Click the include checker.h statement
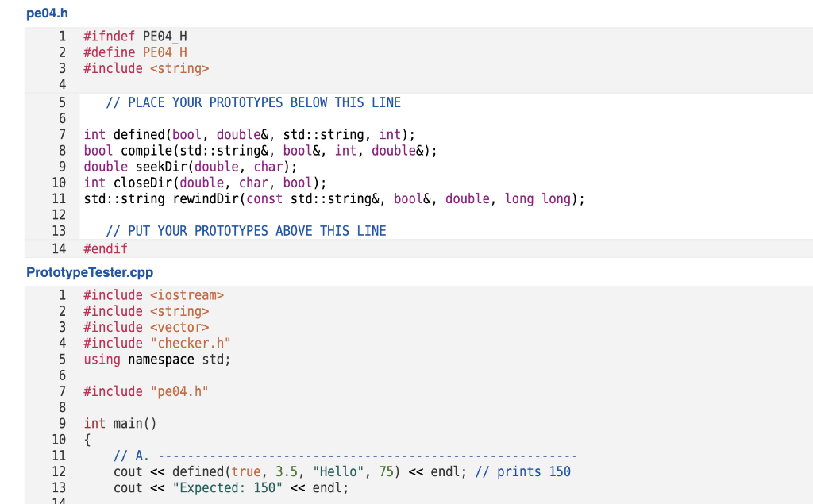Screen dimensions: 813x504 pyautogui.click(x=155, y=343)
